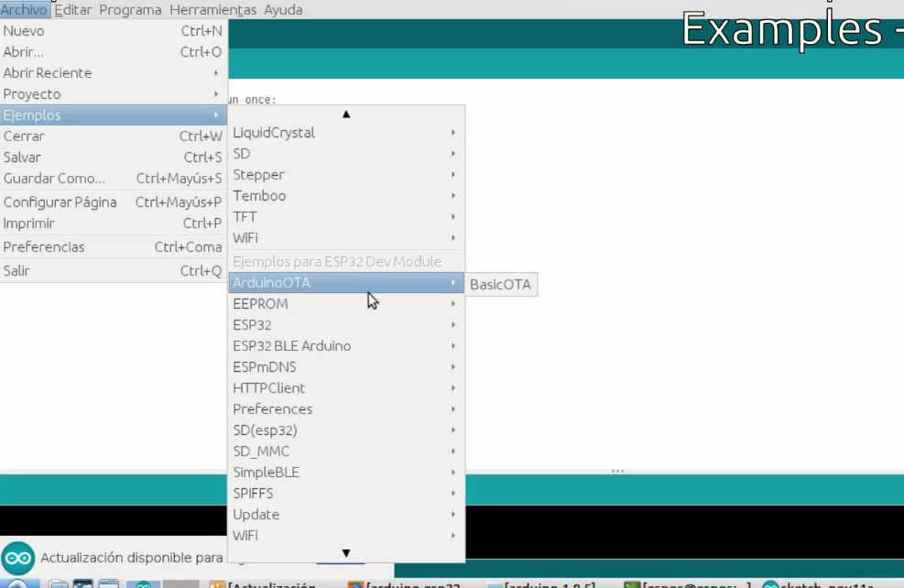904x588 pixels.
Task: Open the BasicOTA example
Action: coord(500,285)
